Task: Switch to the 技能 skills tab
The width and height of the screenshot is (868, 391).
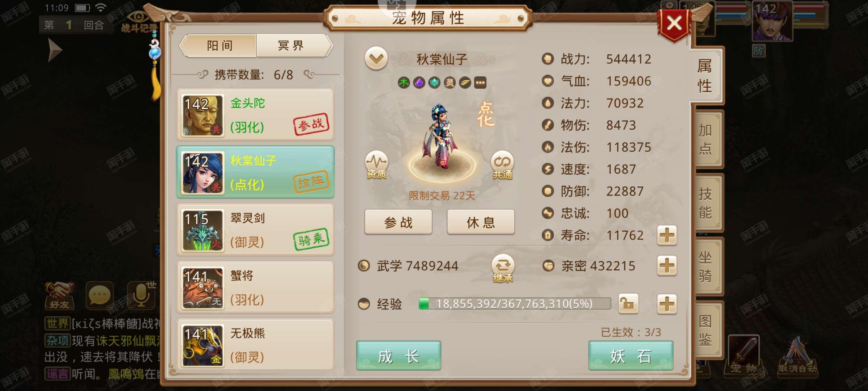Action: pos(706,203)
